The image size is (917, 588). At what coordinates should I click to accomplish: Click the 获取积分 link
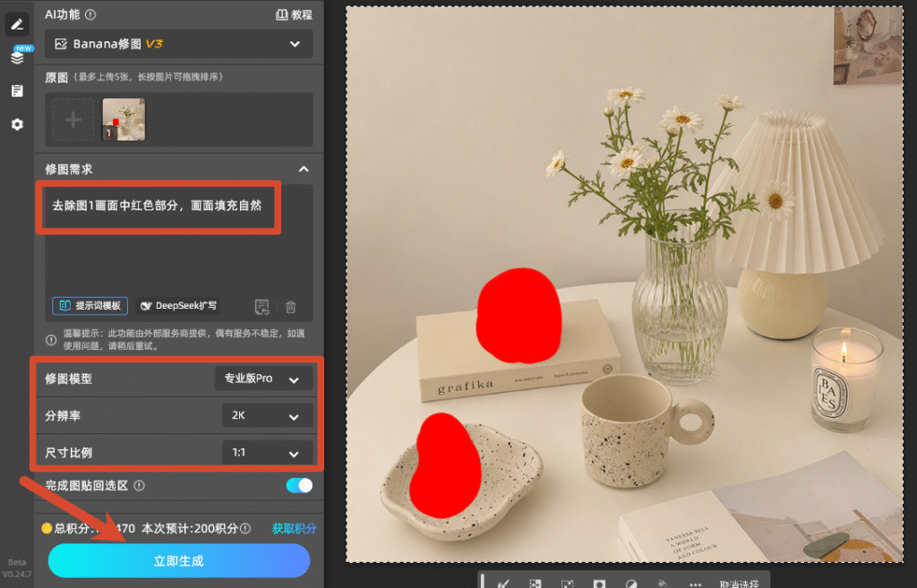pos(294,528)
